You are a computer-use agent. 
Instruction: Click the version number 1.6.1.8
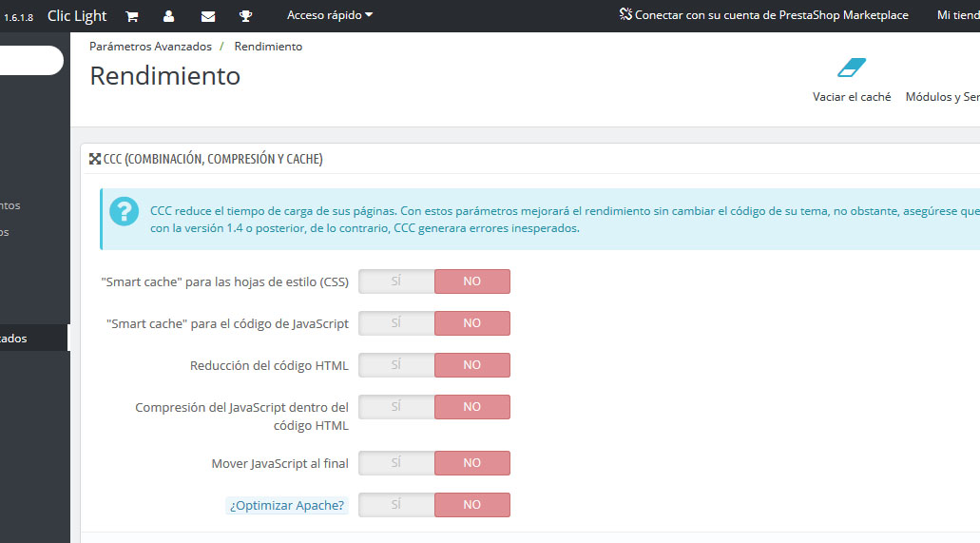(18, 17)
